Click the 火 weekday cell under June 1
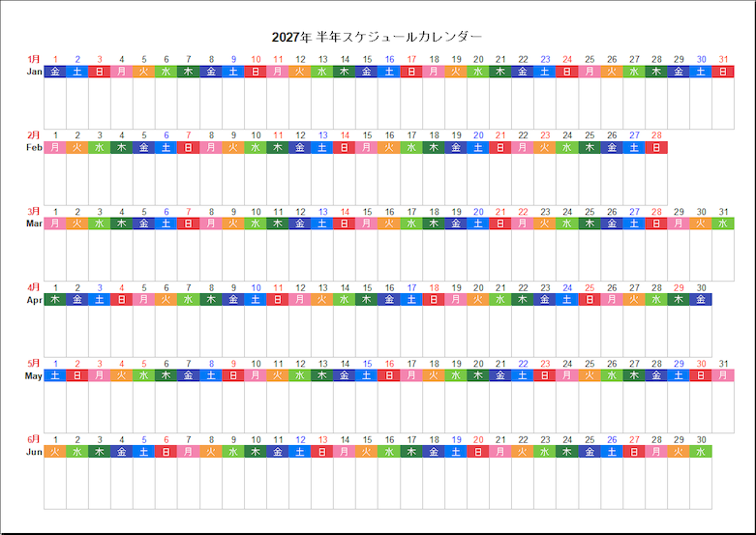The height and width of the screenshot is (535, 756). click(x=55, y=452)
